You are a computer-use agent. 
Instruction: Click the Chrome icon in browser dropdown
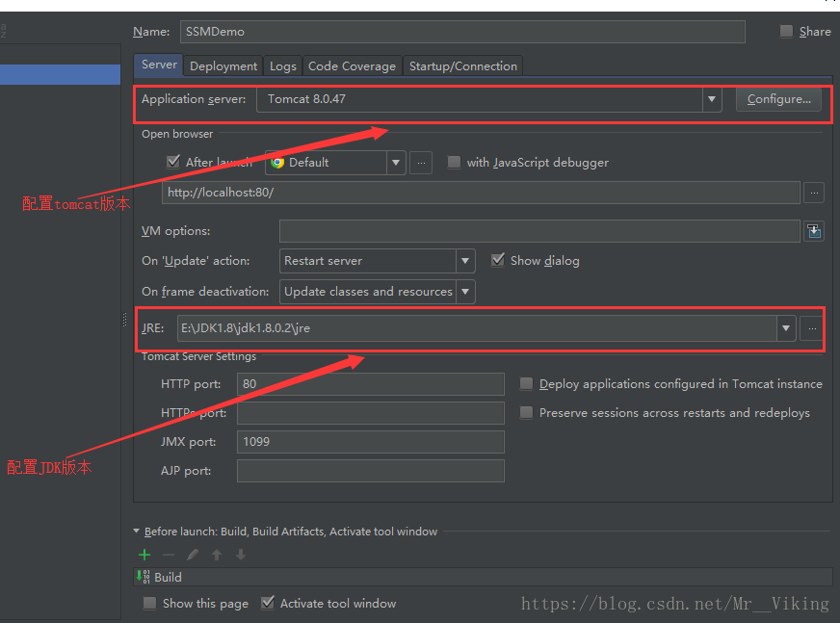pos(277,163)
